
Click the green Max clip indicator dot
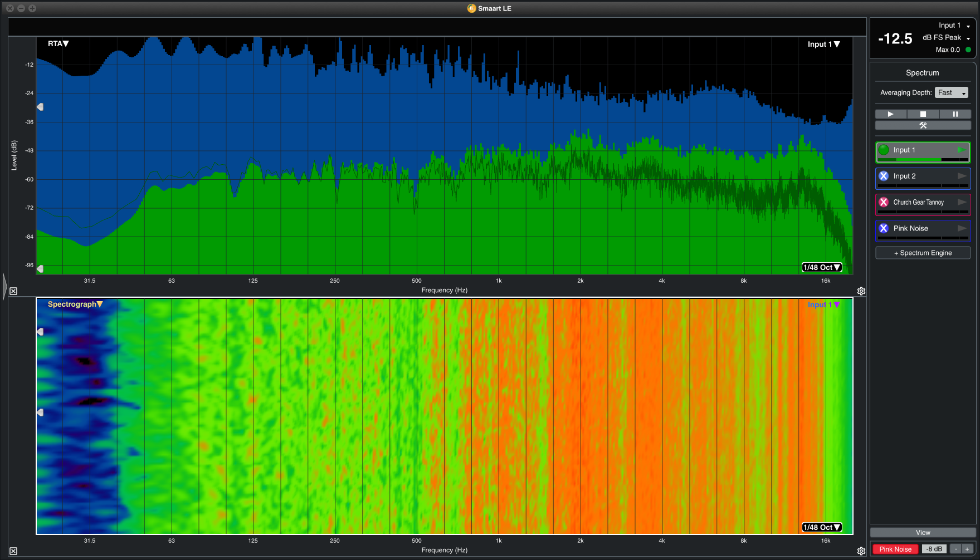968,50
